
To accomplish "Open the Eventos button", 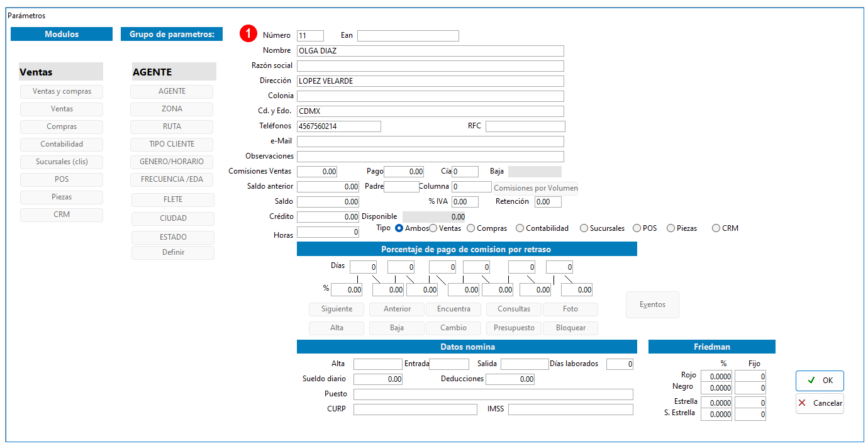I will point(652,304).
